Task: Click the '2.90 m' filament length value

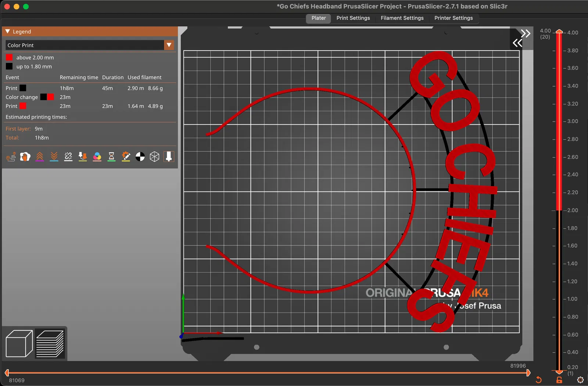Action: tap(136, 88)
